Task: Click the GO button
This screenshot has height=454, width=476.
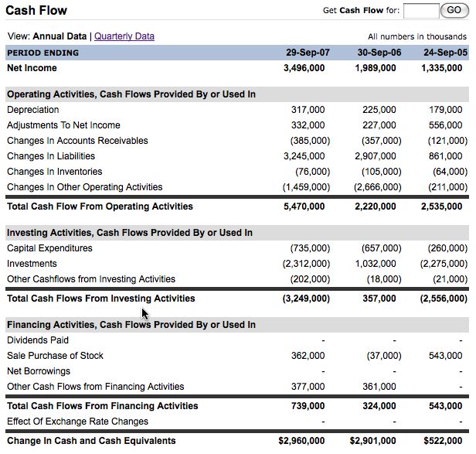Action: [x=454, y=10]
